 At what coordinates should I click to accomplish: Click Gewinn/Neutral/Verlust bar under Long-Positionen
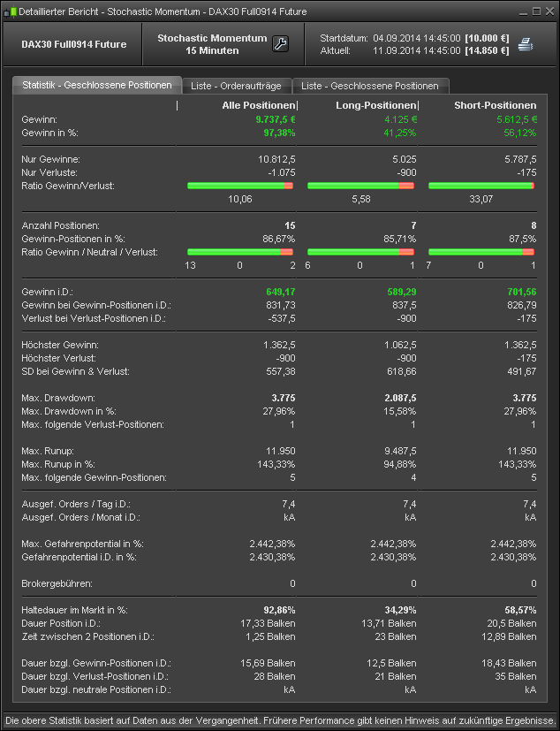[x=360, y=252]
